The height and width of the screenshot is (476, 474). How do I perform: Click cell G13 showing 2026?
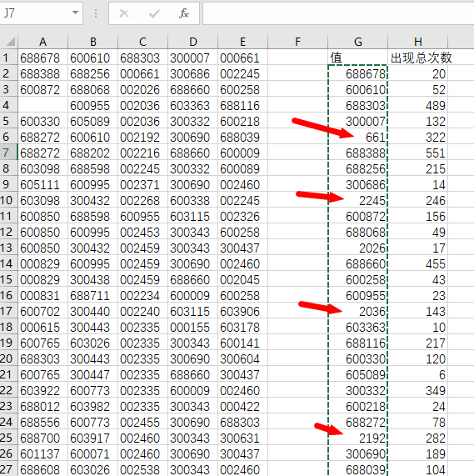(x=358, y=248)
